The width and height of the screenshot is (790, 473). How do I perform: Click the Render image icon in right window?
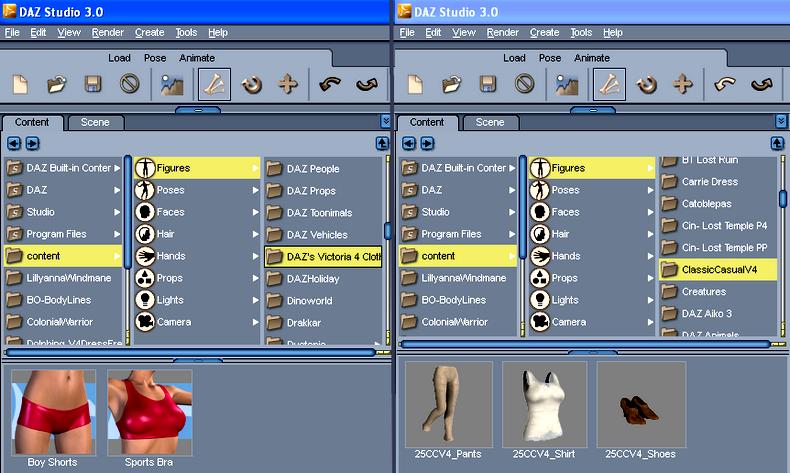click(x=567, y=85)
